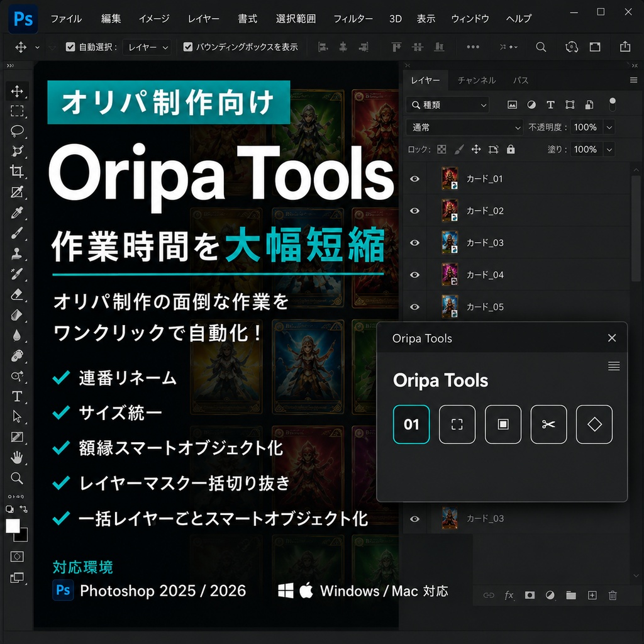Open the 通常 blend mode dropdown
The width and height of the screenshot is (644, 644).
465,127
